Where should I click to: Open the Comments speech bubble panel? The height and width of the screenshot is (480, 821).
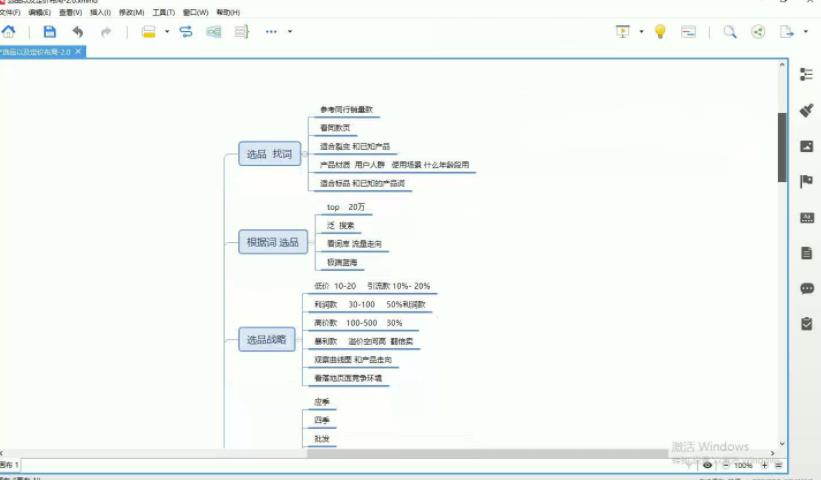[806, 289]
